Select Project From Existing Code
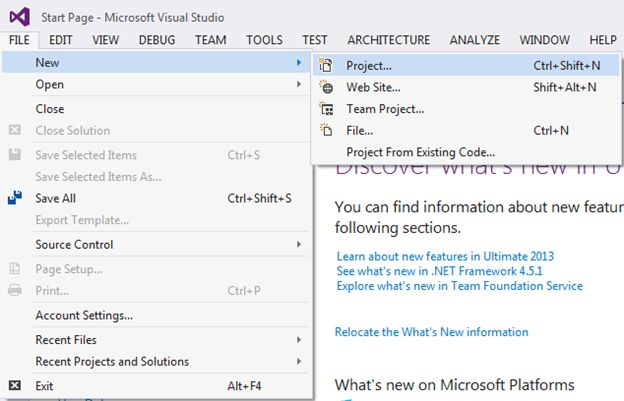624x401 pixels. click(420, 152)
